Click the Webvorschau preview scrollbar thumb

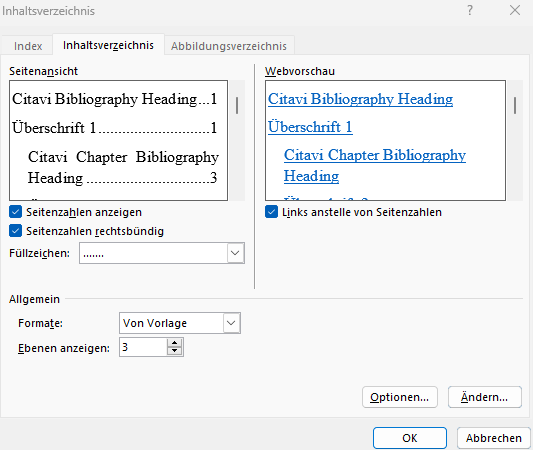click(x=515, y=105)
